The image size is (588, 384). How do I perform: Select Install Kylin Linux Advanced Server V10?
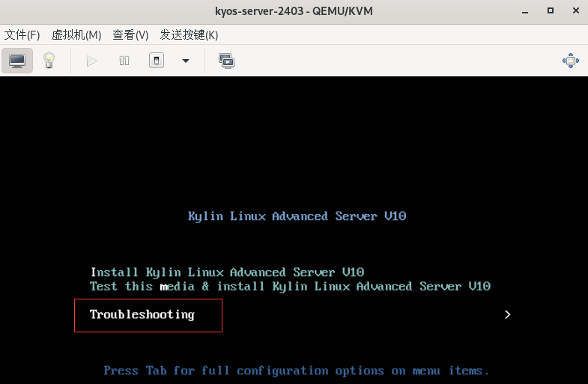(x=227, y=272)
